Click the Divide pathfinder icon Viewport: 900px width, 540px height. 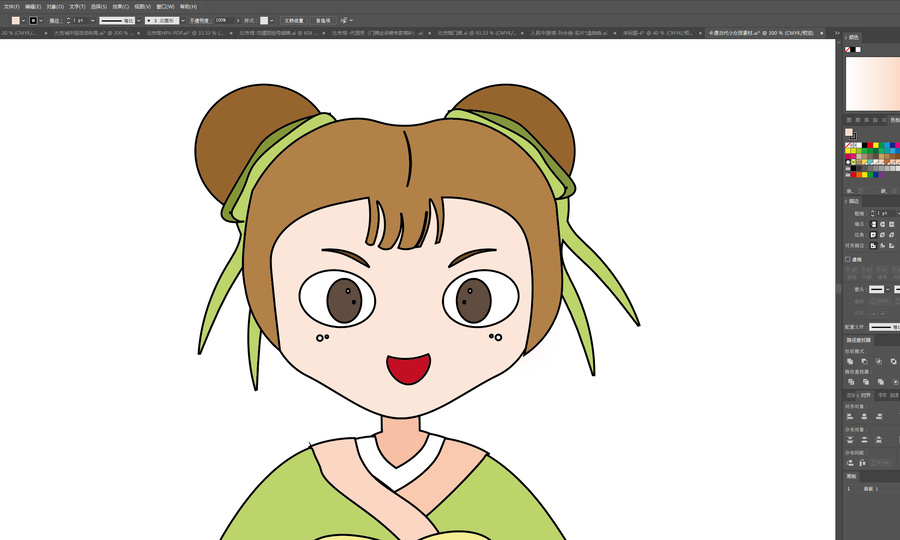click(x=851, y=382)
